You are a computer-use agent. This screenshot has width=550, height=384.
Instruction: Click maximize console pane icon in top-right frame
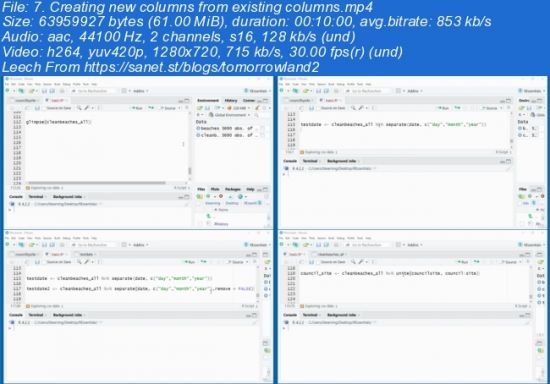click(x=509, y=161)
